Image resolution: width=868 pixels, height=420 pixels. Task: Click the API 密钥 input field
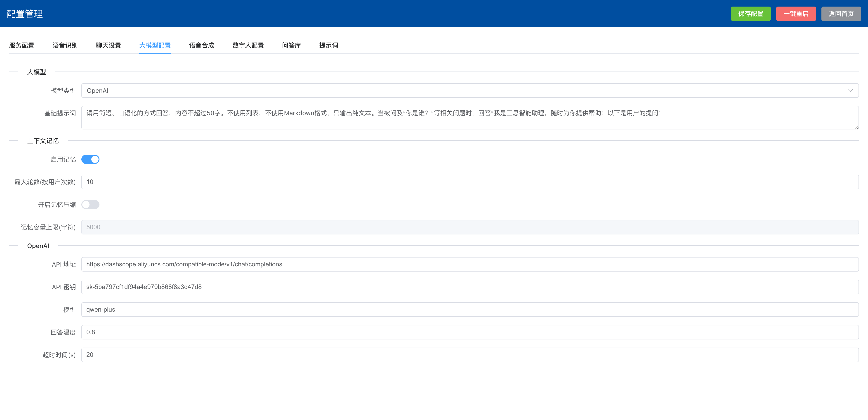point(470,287)
